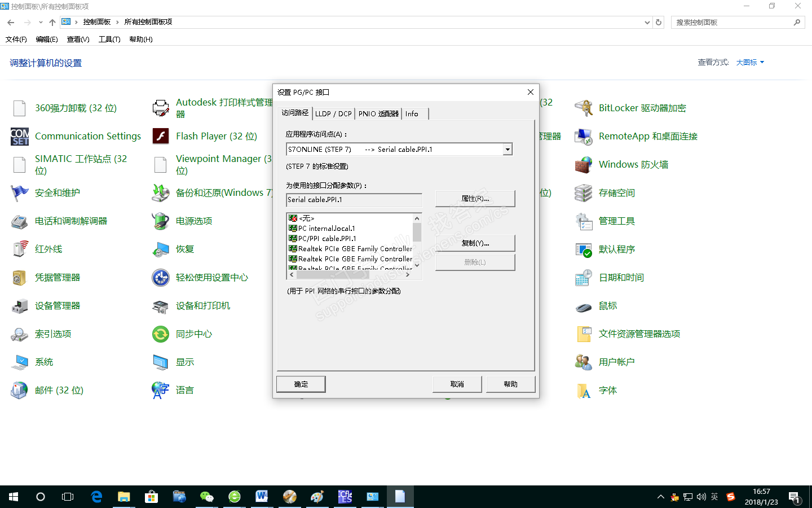Click interface list horizontal scrollbar right arrow
The image size is (812, 508).
pos(408,275)
